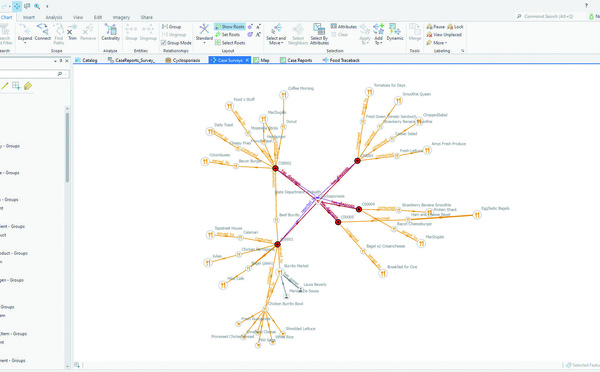
Task: Click the Trim tool icon
Action: pos(72,30)
